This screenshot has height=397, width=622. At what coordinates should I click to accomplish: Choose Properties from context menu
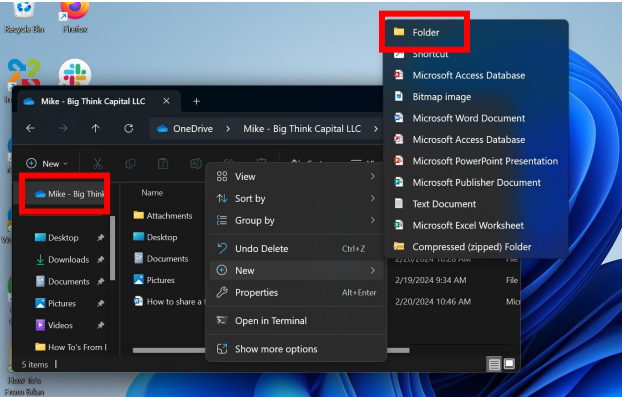(x=296, y=293)
